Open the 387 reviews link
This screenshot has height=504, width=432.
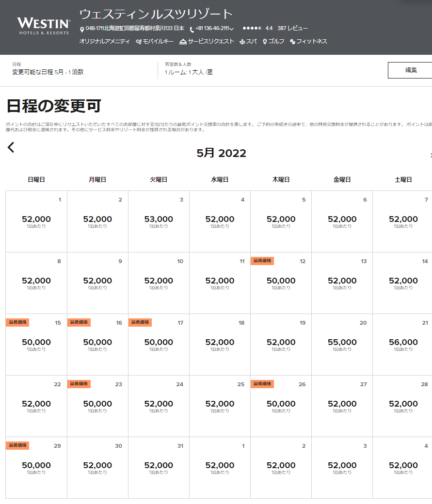[292, 29]
